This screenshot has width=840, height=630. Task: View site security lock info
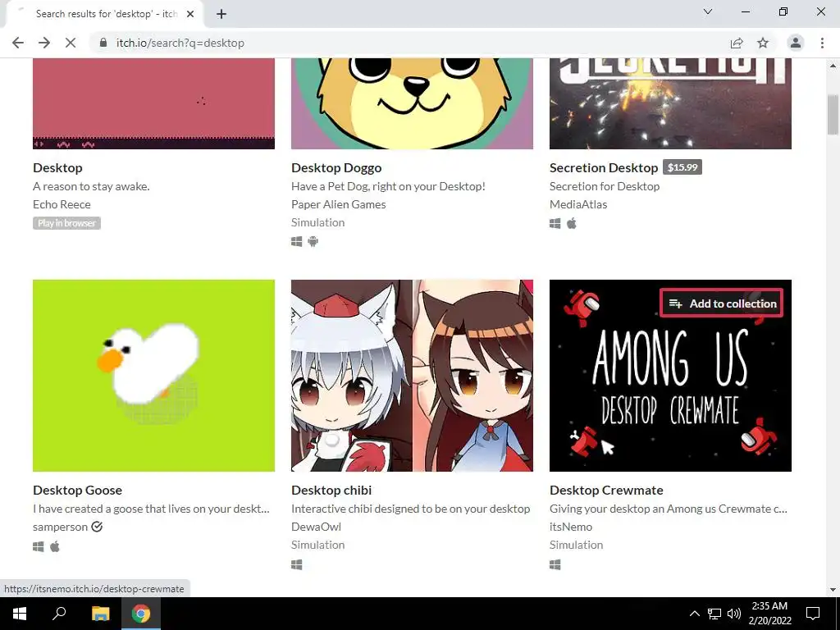(x=103, y=43)
